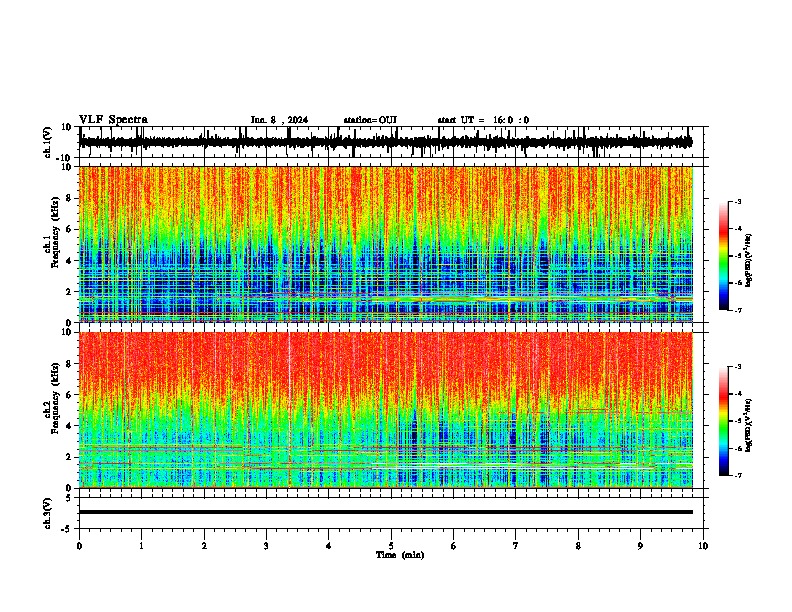
Task: Click time axis tick label '9'
Action: tap(640, 546)
